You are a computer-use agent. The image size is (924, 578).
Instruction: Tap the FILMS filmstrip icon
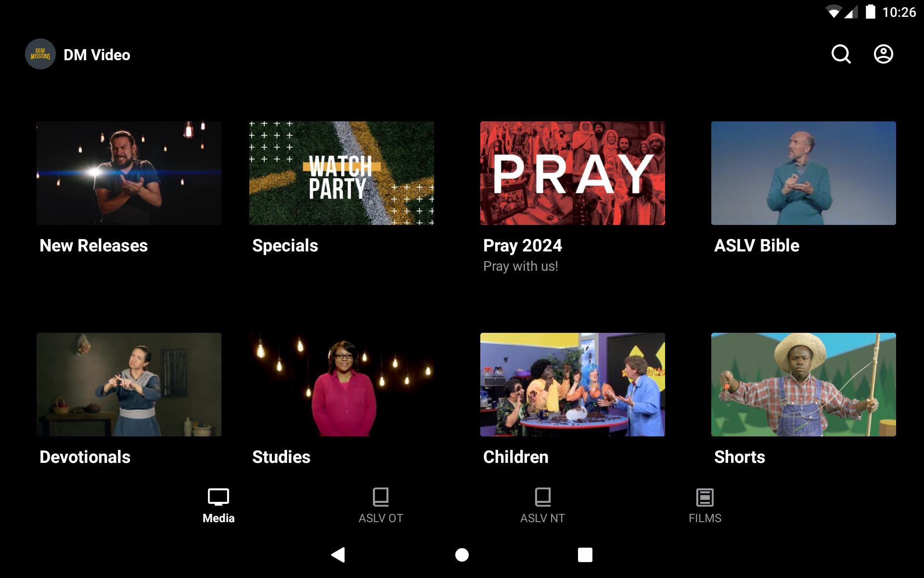click(x=705, y=497)
